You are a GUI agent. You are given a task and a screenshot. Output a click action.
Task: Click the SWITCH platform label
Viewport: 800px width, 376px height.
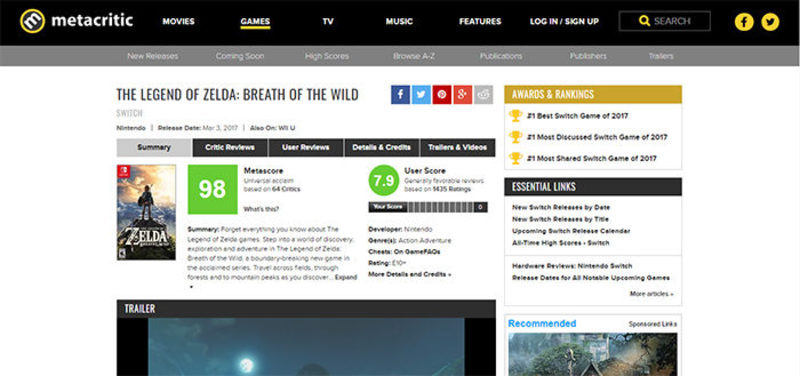point(129,113)
